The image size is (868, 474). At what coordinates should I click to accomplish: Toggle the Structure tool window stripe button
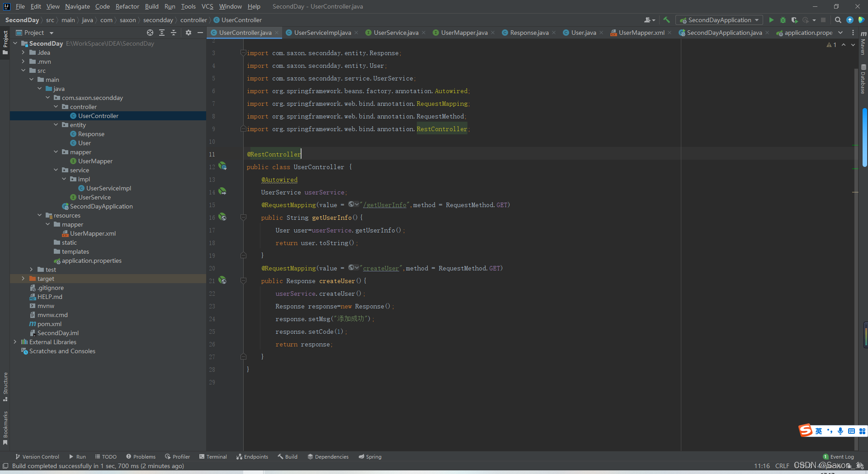coord(5,387)
